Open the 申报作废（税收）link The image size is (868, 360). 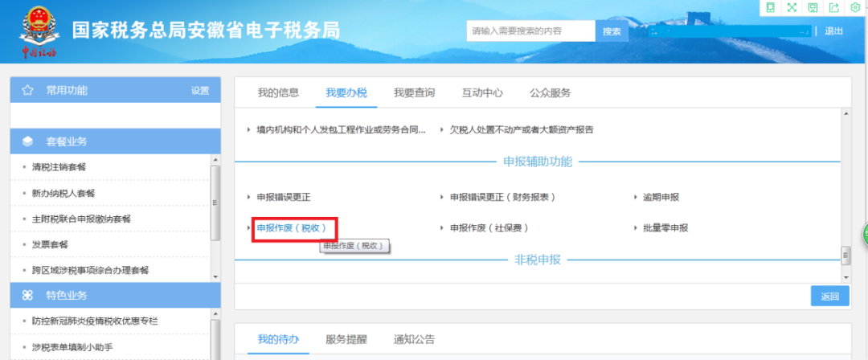point(292,227)
